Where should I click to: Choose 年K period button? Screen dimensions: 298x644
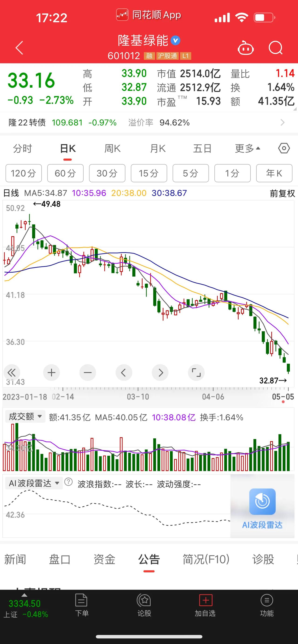pos(274,173)
